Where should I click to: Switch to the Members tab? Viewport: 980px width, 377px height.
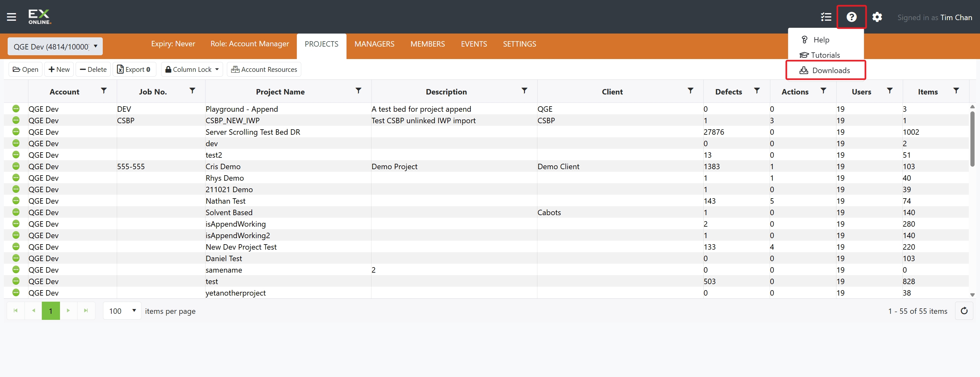click(428, 44)
